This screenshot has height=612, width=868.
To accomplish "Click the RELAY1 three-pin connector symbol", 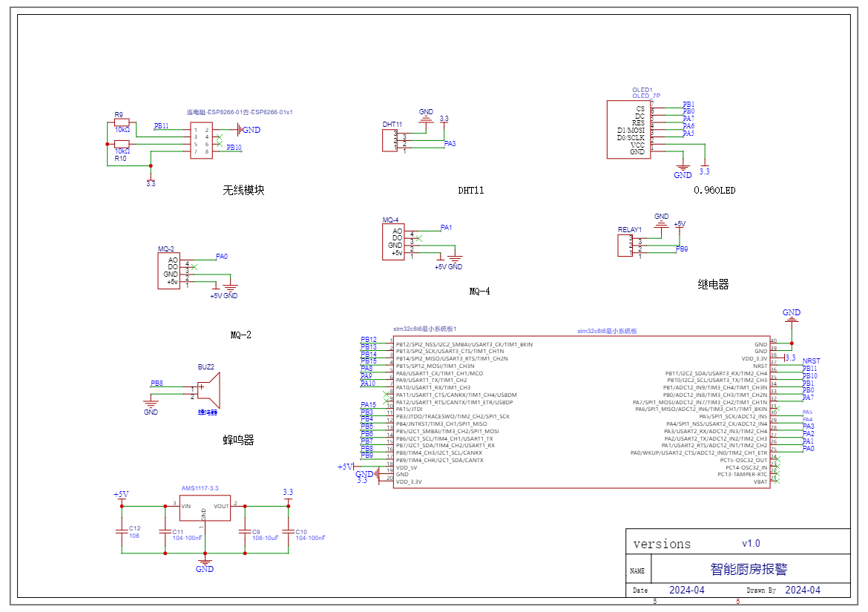I will click(625, 246).
